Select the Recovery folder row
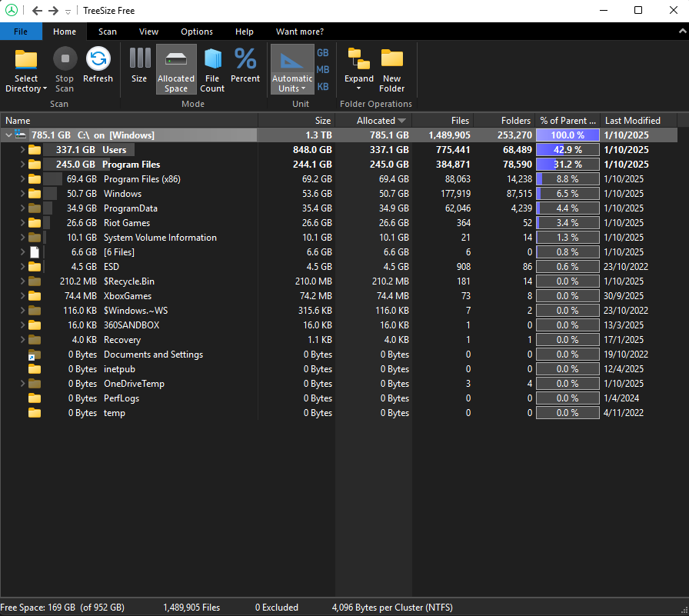The image size is (689, 616). coord(338,340)
